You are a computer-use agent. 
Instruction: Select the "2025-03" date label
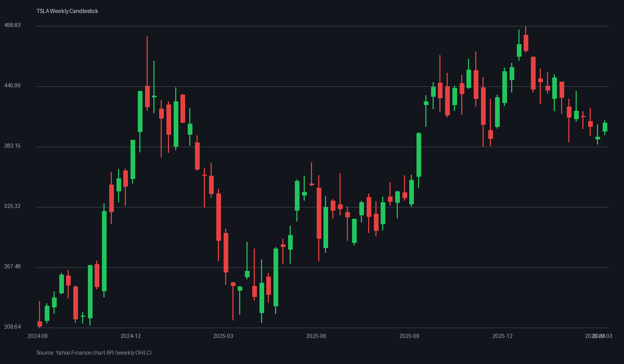tap(223, 336)
